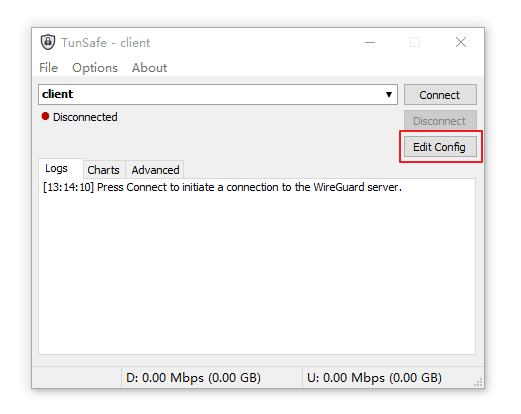Switch to the Charts tab
Screen dimensions: 521x414
(104, 170)
